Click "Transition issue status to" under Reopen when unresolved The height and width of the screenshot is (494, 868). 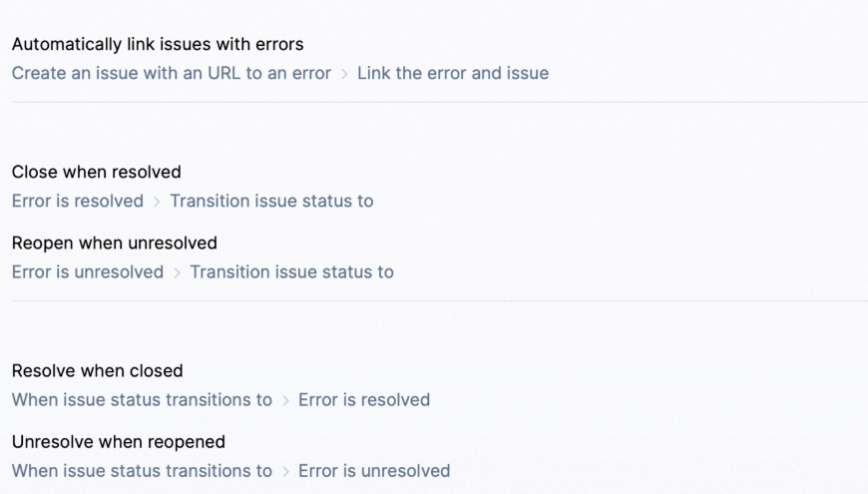pos(291,271)
